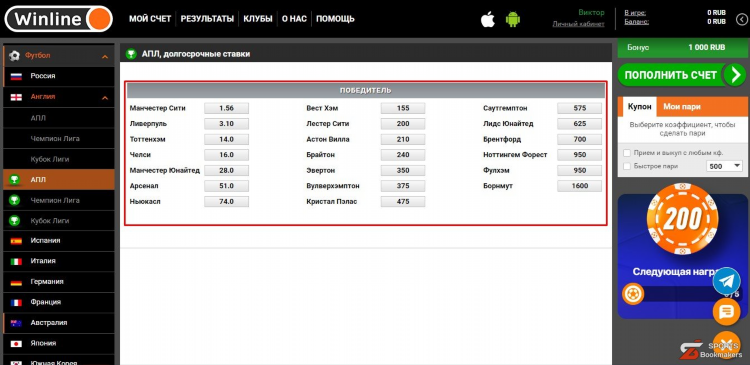Open the Личный кабинет link
Viewport: 750px width, 365px height.
578,24
